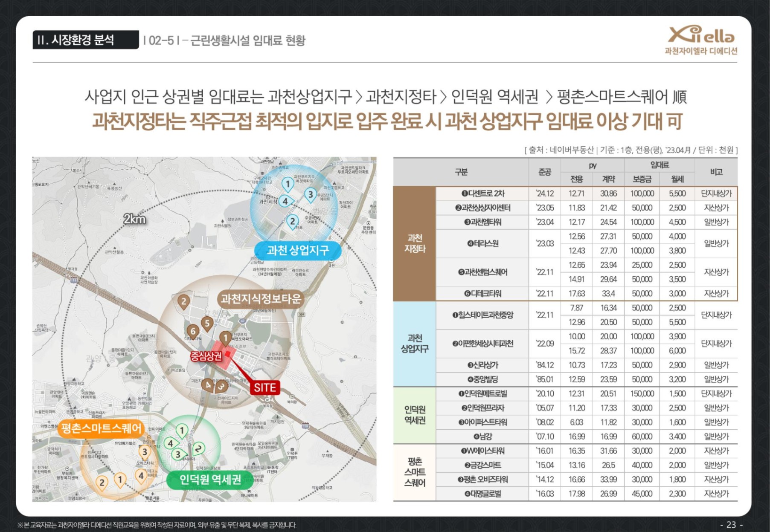The image size is (770, 532).
Task: Click the red 중심상권 map label
Action: point(206,356)
